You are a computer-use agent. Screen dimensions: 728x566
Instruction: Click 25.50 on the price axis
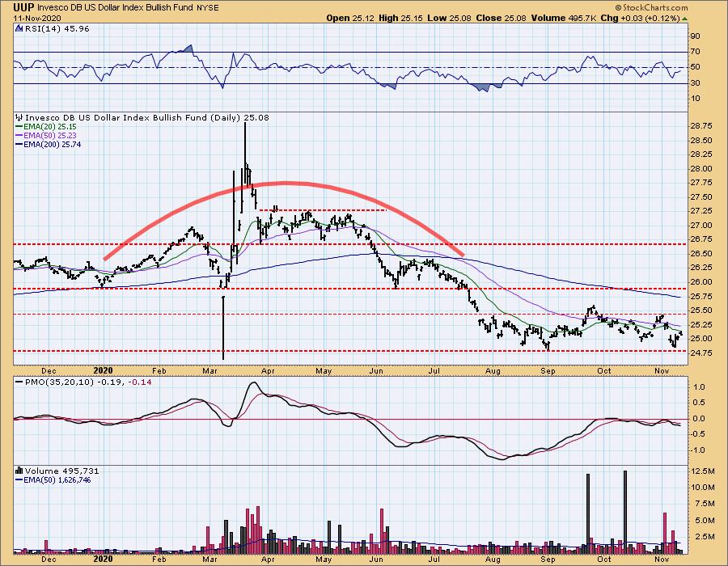701,310
